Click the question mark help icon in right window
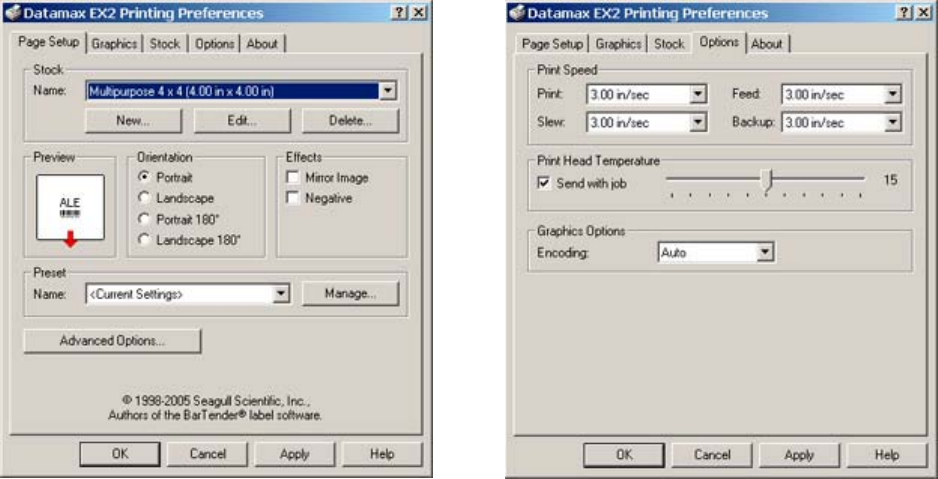 (x=904, y=13)
